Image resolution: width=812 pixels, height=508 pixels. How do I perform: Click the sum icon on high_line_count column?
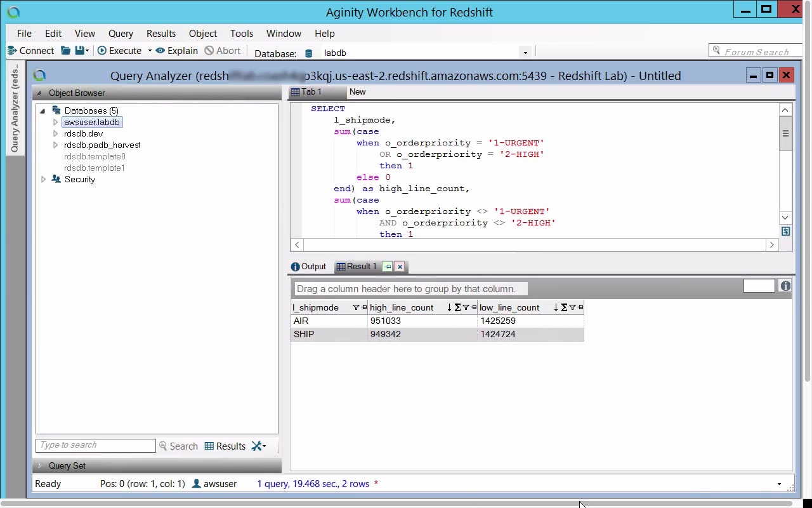457,308
